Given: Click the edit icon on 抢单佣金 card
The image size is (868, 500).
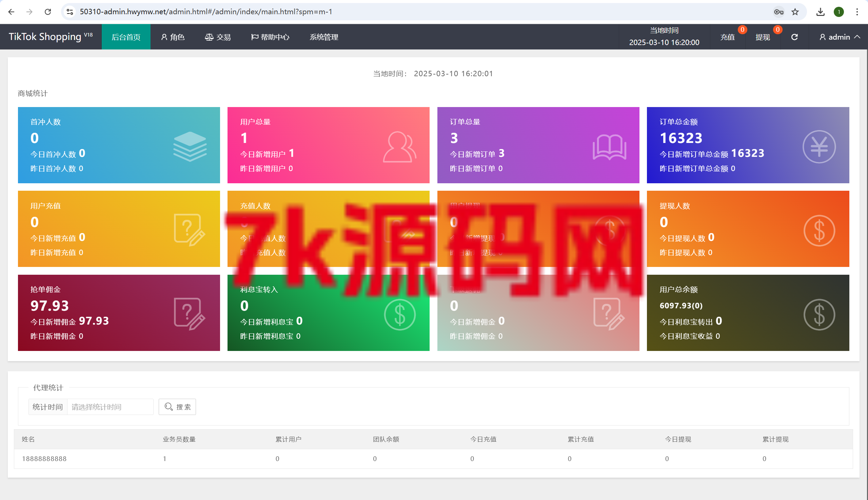Looking at the screenshot, I should click(189, 314).
